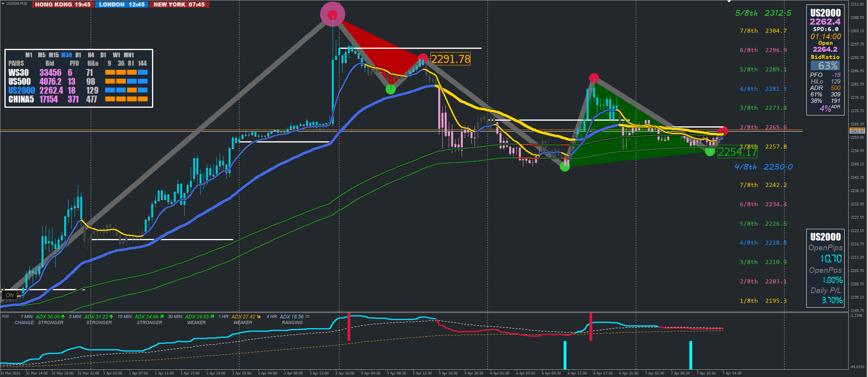Click the ADR 500 value
This screenshot has width=868, height=377.
pyautogui.click(x=836, y=88)
